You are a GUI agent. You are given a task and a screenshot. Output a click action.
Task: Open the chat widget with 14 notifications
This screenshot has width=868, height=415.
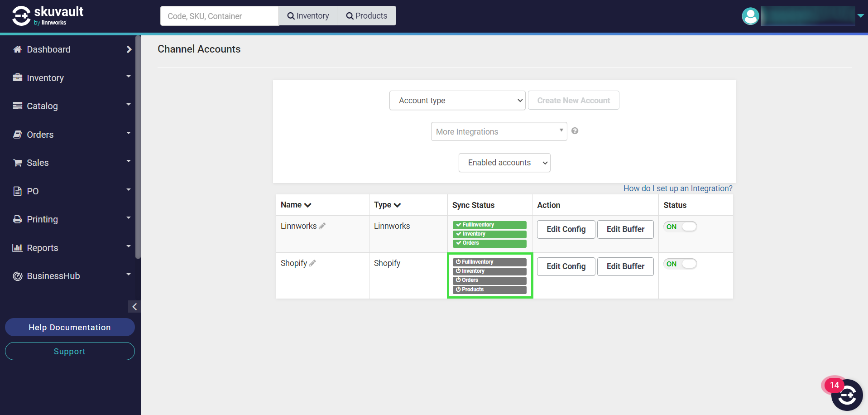846,395
